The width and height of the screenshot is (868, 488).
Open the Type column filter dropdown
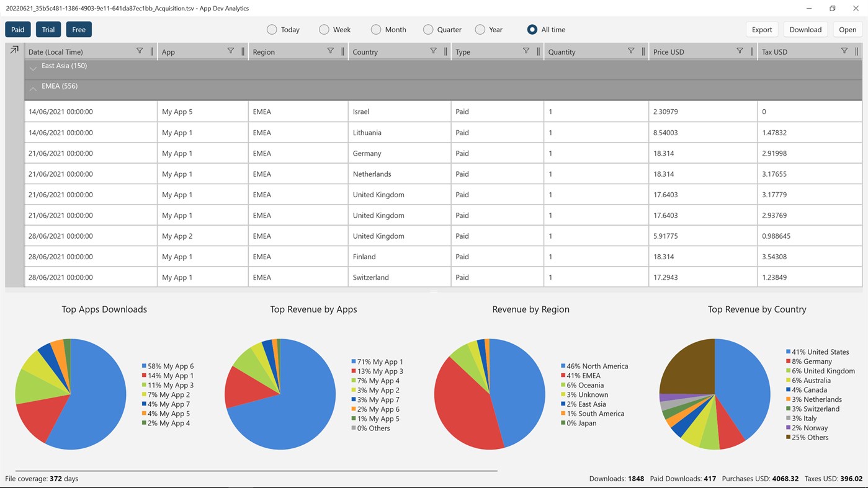click(x=526, y=51)
